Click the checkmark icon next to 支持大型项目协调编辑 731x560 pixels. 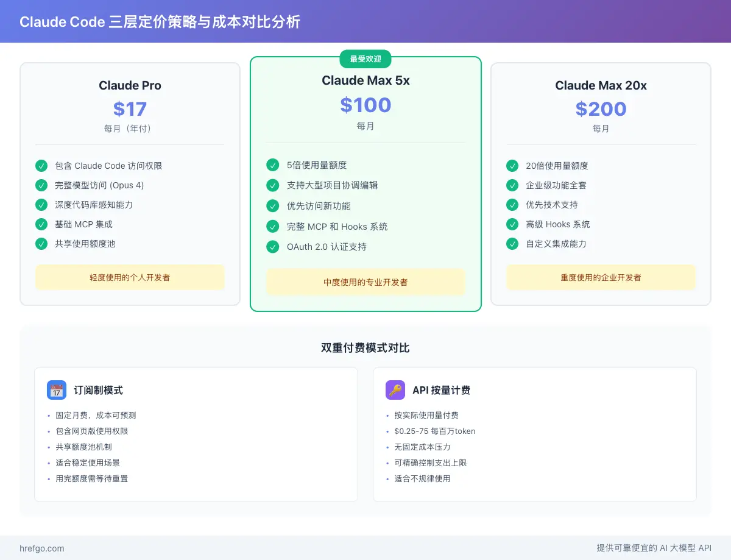(x=273, y=185)
